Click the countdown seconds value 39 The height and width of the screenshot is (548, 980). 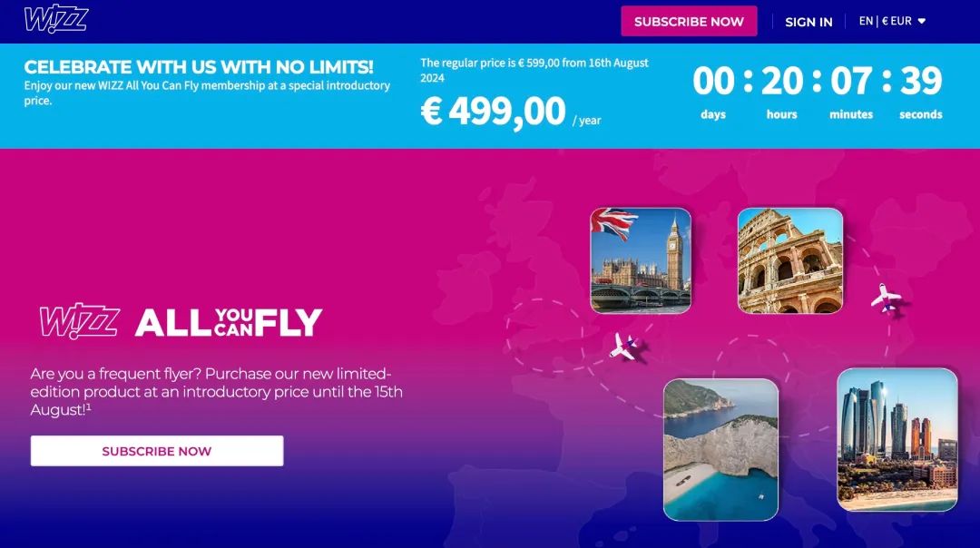click(921, 82)
